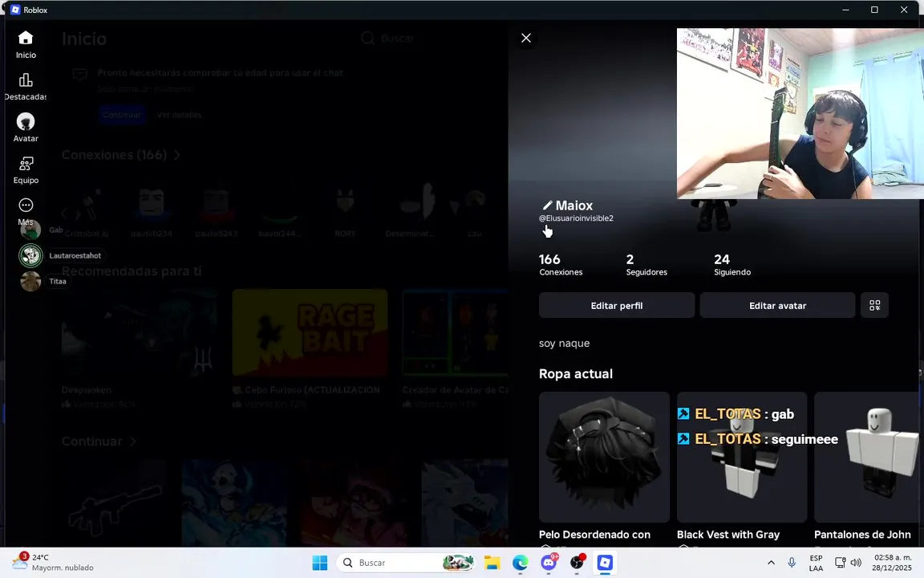Select the 'soy naque' bio text
This screenshot has width=924, height=578.
(x=564, y=344)
